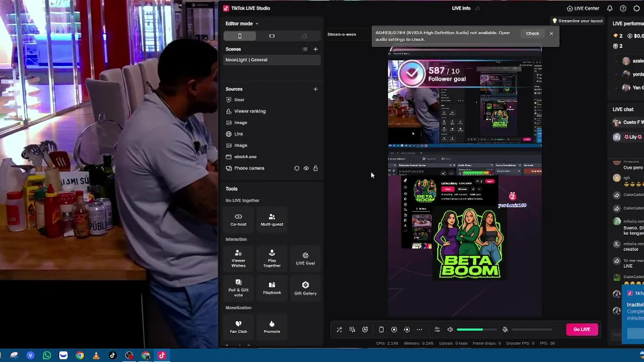This screenshot has height=362, width=644.
Task: Adjust the green speaker volume slider
Action: pos(476,330)
